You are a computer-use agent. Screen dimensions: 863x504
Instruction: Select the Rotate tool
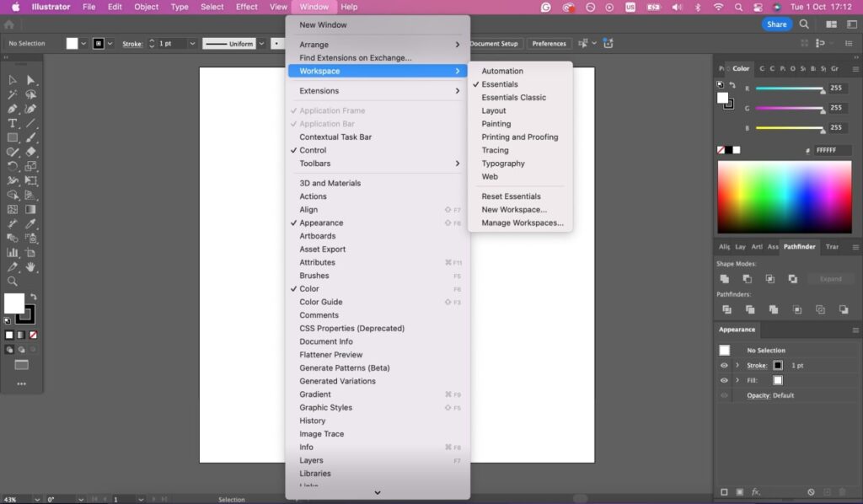[x=12, y=166]
